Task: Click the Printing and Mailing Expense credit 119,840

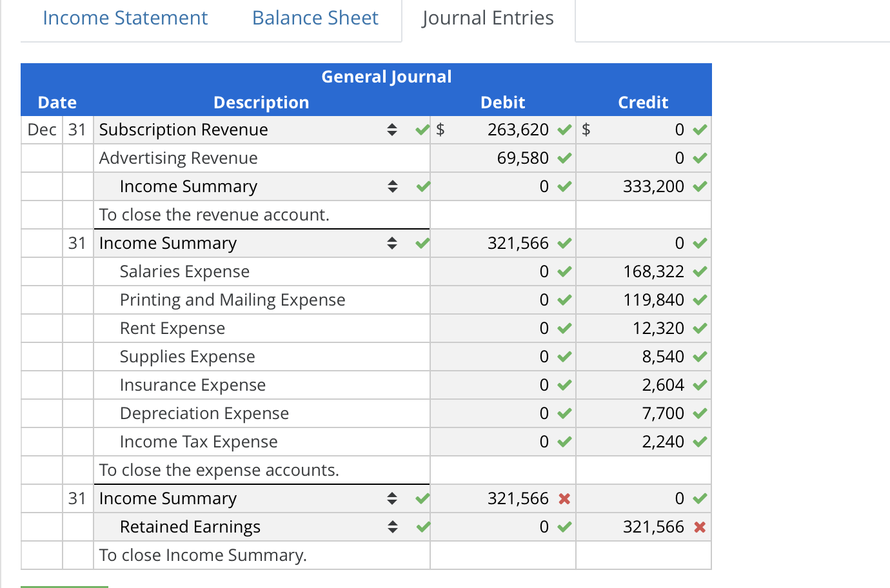Action: point(643,300)
